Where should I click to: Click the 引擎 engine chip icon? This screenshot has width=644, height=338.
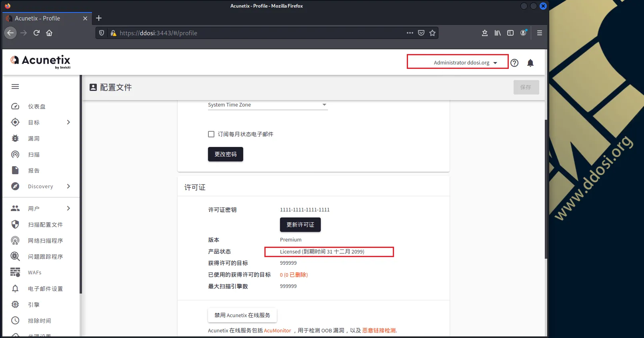[15, 304]
